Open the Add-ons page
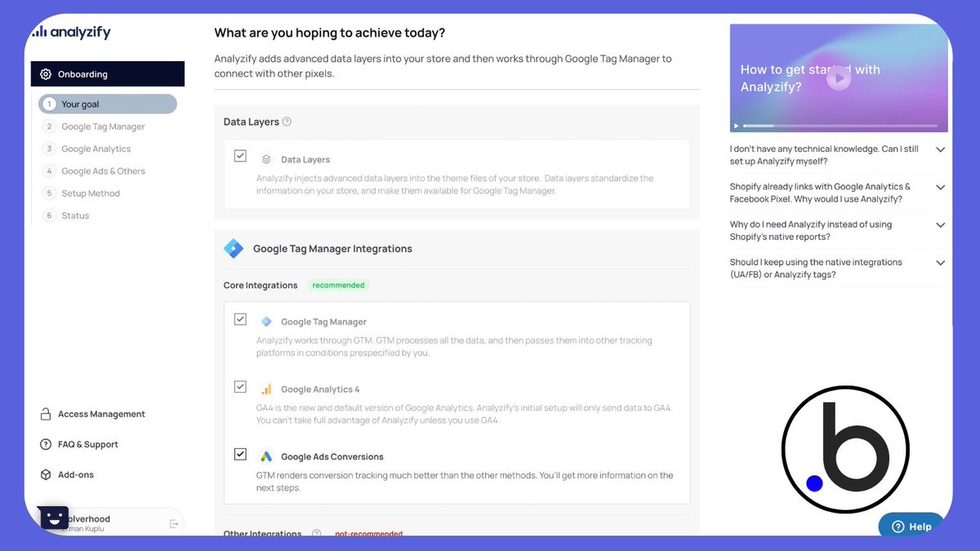The image size is (980, 551). tap(67, 474)
